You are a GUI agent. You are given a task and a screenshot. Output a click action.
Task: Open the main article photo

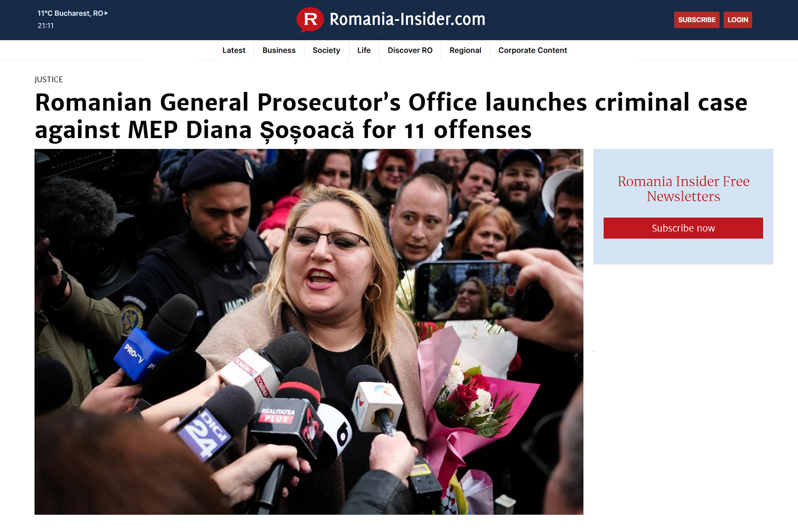[x=309, y=332]
